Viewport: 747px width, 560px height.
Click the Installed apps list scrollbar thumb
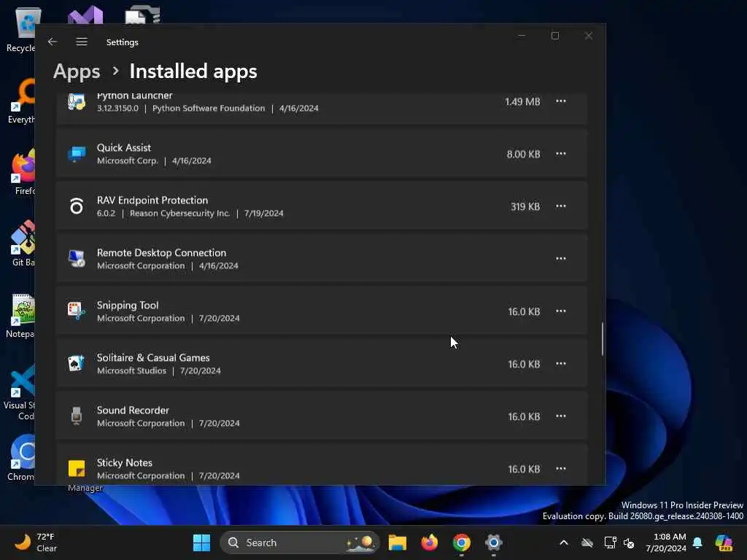pyautogui.click(x=602, y=339)
